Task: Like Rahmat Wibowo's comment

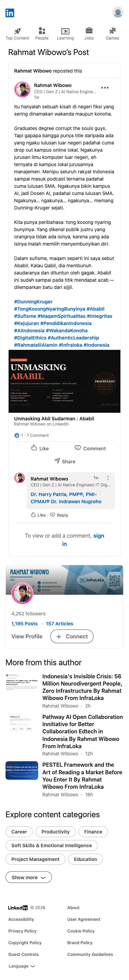Action: 39,515
